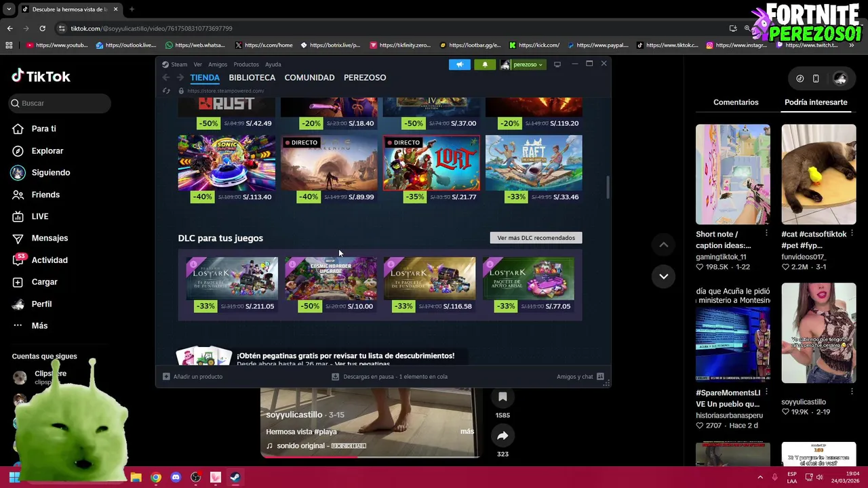Screen dimensions: 868x488
Task: Open the Ayuda menu in Steam
Action: (x=273, y=64)
